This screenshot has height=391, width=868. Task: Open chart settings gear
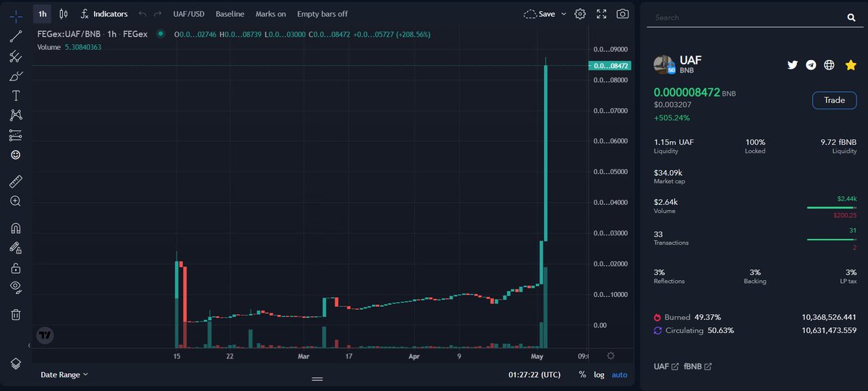point(580,14)
